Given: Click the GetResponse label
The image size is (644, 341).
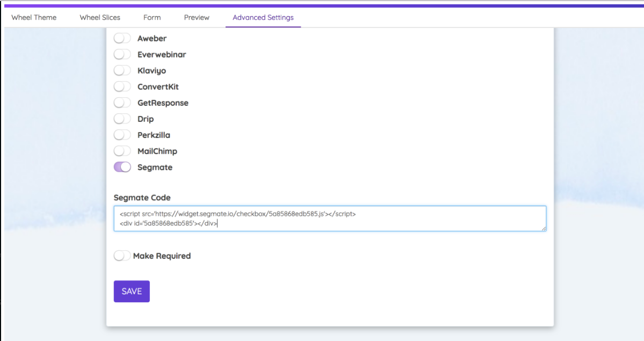Looking at the screenshot, I should click(163, 103).
